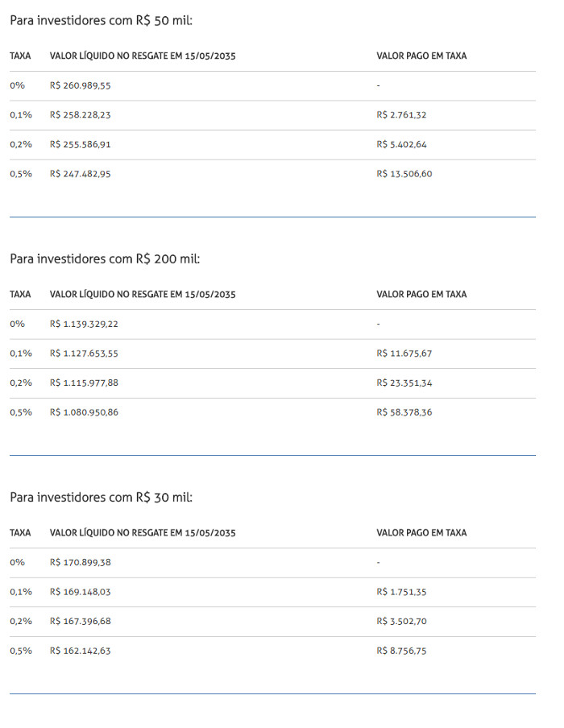Select the R$ 1.139.329,22 net value cell
564x728 pixels.
pyautogui.click(x=84, y=324)
